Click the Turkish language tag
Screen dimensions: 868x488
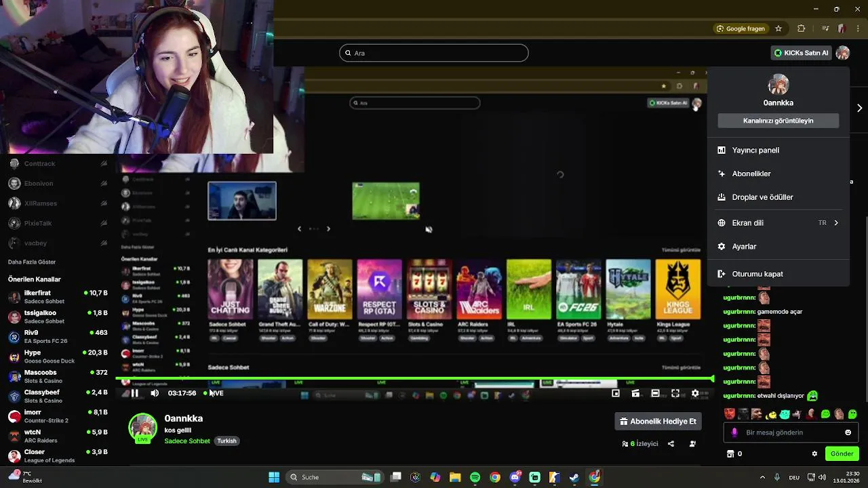tap(226, 441)
